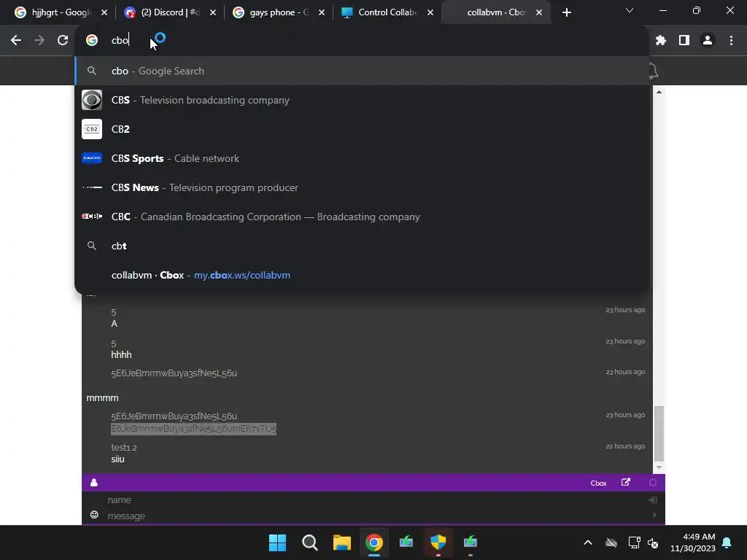
Task: Open taskbar Search magnifier
Action: click(x=309, y=542)
